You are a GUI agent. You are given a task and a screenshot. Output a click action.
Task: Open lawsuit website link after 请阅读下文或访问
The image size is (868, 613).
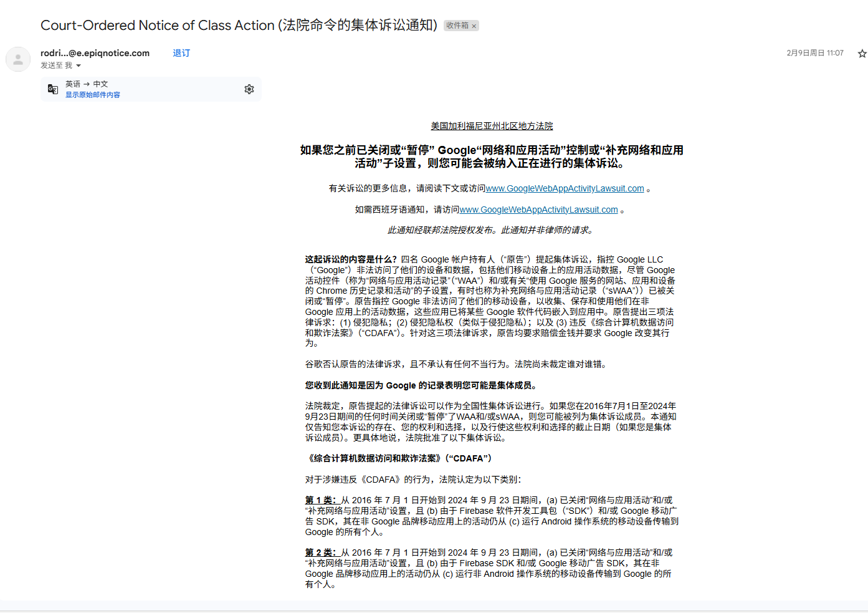click(565, 188)
